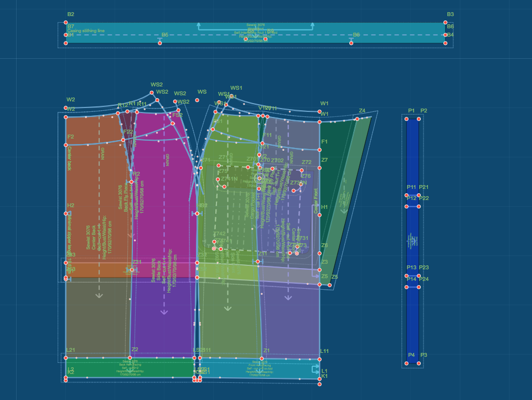Click the 'Casing stitching line' label
532x400 pixels.
point(86,30)
